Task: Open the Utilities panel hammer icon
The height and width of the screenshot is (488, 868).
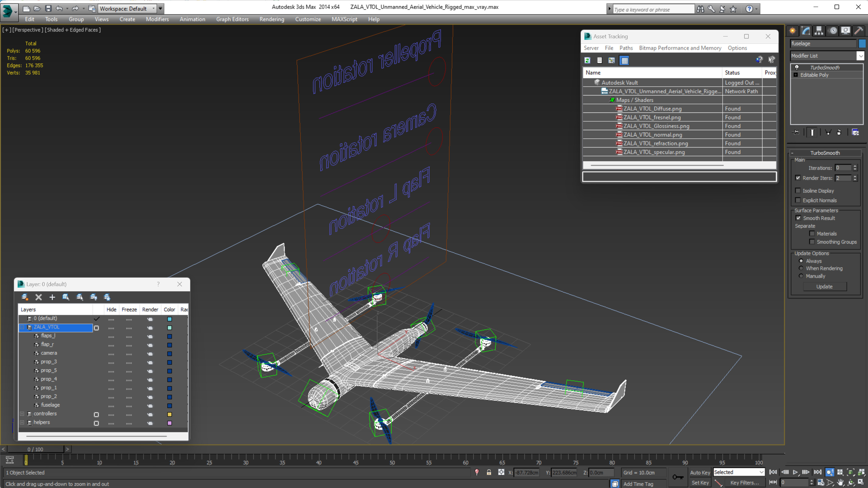Action: point(858,31)
